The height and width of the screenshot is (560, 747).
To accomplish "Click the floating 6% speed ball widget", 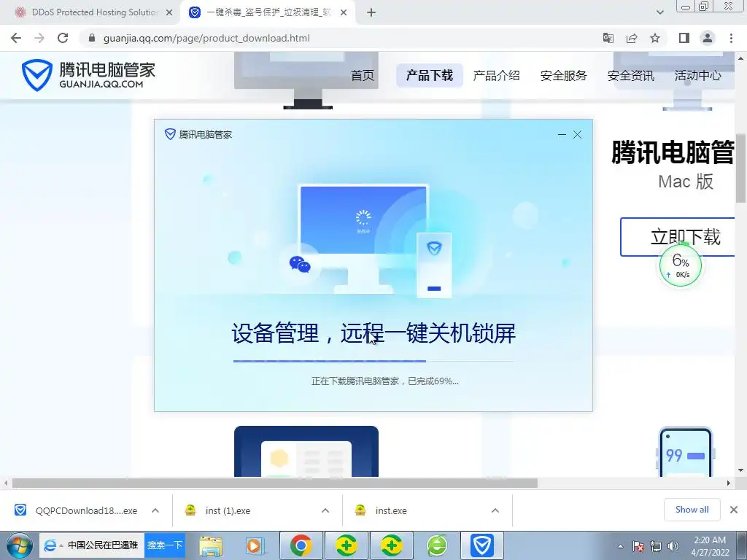I will pyautogui.click(x=681, y=265).
